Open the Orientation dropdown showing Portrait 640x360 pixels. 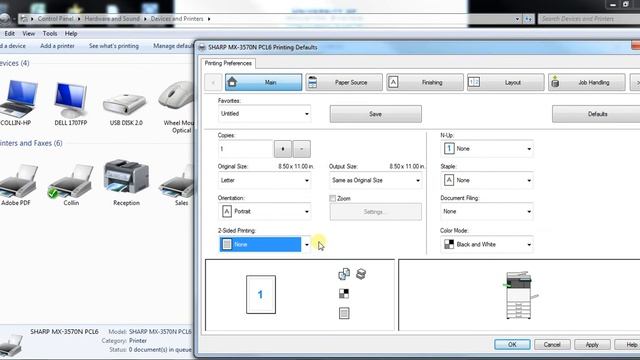click(x=264, y=211)
